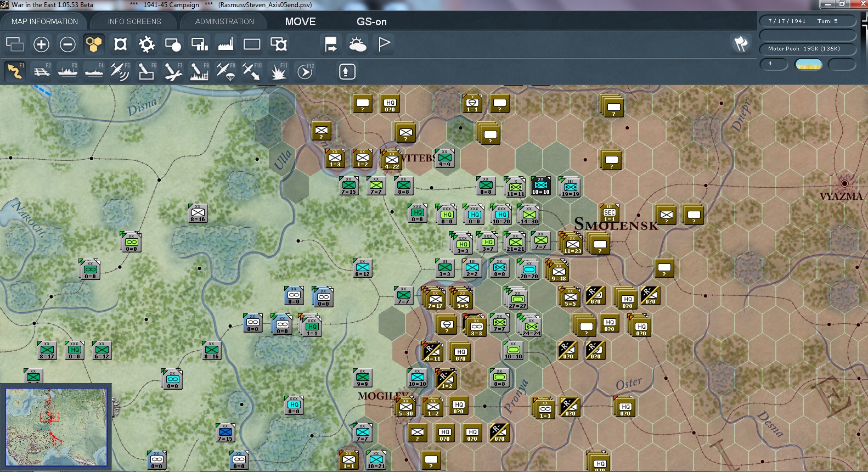Viewport: 868px width, 472px height.
Task: Click the rectangle-with-unit-symbol toolbar icon
Action: pyautogui.click(x=279, y=44)
